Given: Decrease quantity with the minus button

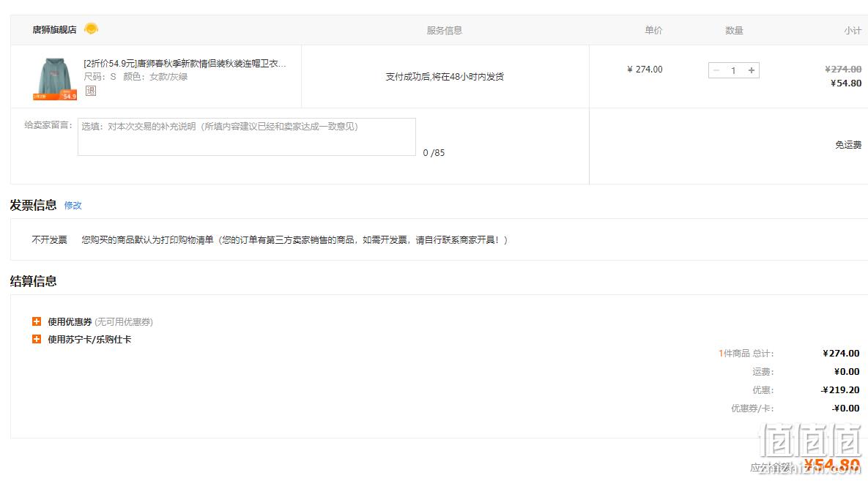Looking at the screenshot, I should pos(716,70).
